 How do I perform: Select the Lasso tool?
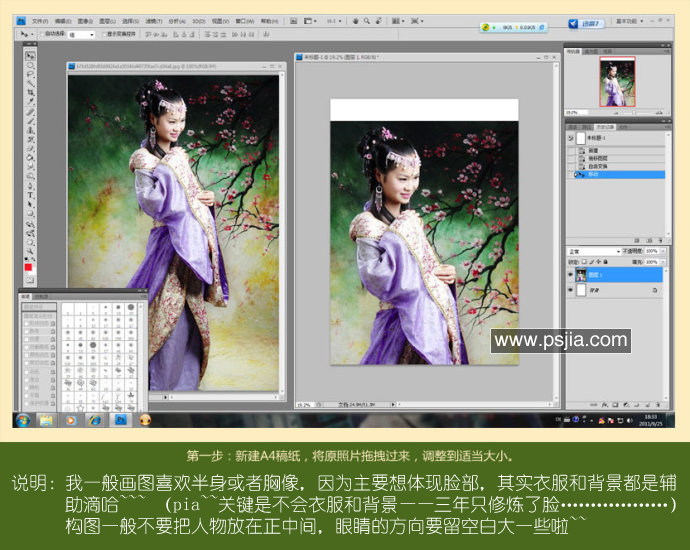pyautogui.click(x=30, y=74)
